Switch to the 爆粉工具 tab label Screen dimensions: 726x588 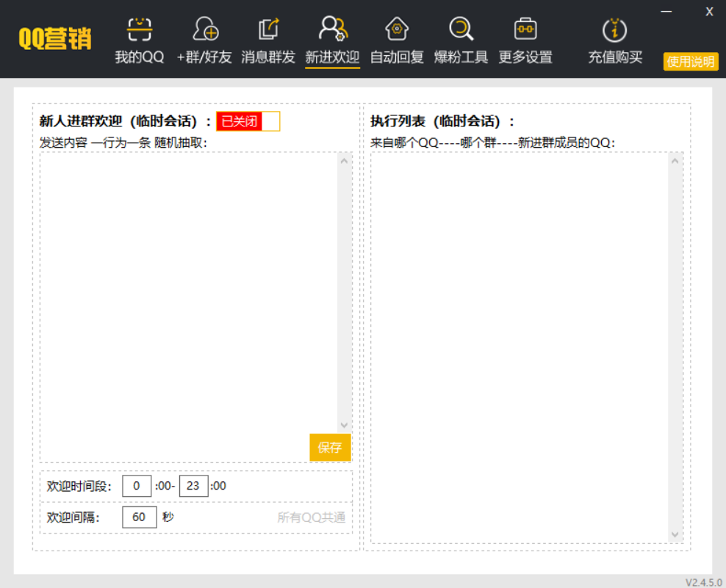coord(461,57)
